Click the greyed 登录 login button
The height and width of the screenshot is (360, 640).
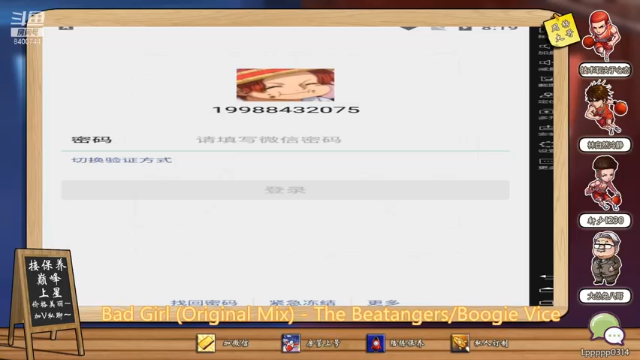[285, 190]
